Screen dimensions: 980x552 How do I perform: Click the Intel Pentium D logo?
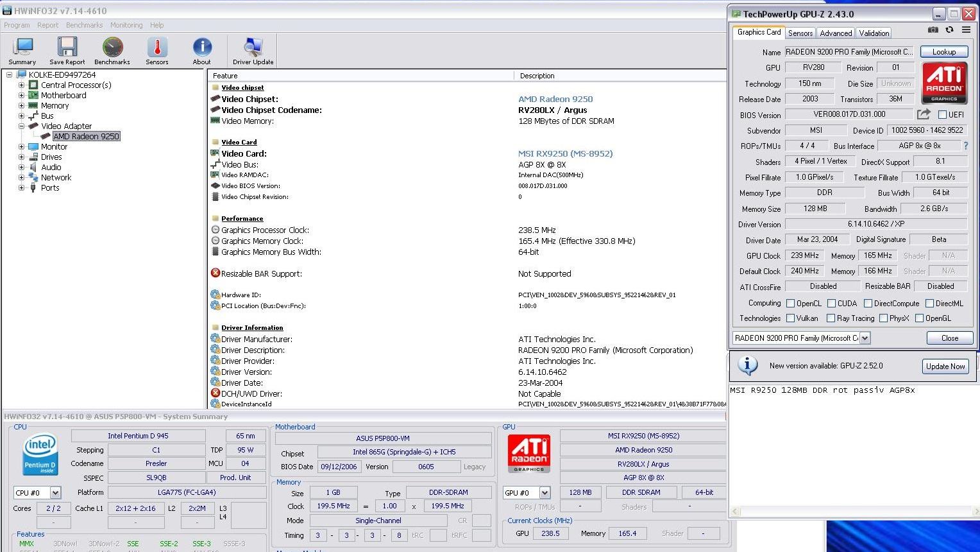pyautogui.click(x=40, y=454)
